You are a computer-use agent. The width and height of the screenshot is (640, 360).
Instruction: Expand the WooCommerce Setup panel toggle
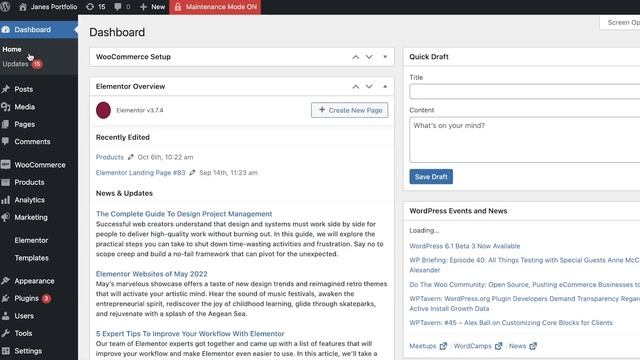tap(385, 57)
